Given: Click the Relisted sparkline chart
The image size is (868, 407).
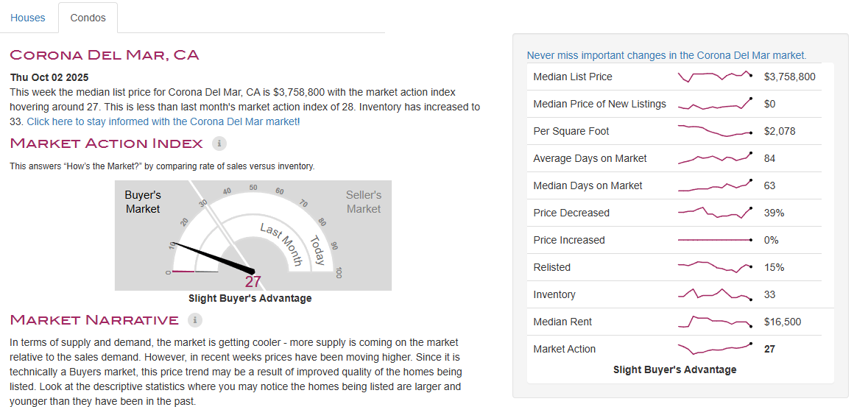Looking at the screenshot, I should 715,267.
